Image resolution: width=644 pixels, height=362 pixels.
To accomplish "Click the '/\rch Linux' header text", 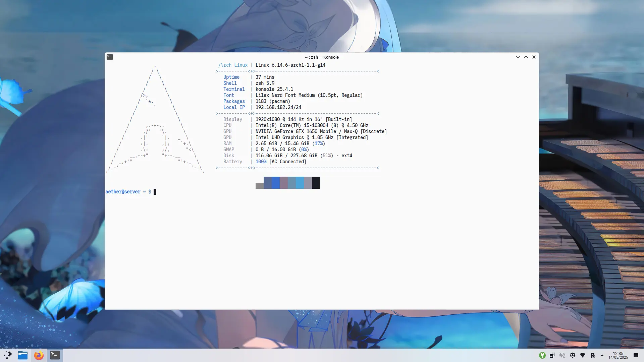I will pyautogui.click(x=233, y=65).
